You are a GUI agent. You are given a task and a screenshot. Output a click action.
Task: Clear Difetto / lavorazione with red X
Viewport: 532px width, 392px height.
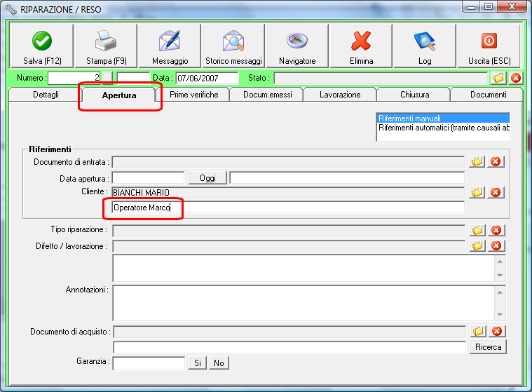(496, 245)
